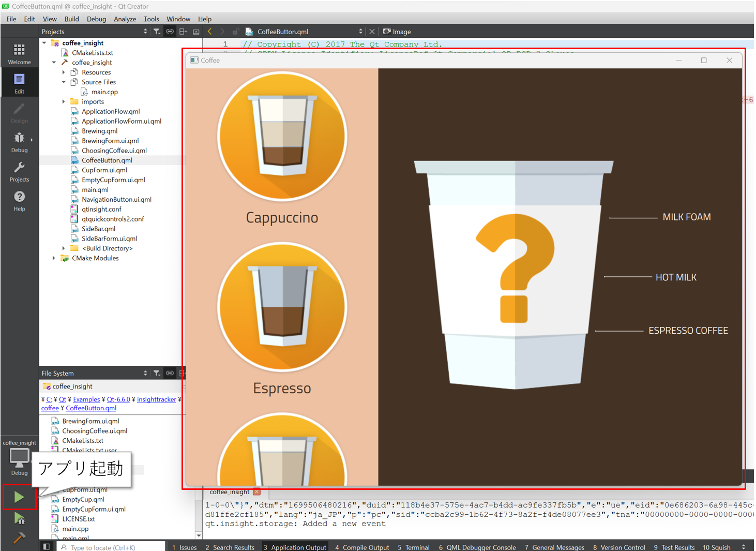Open Brewing.qml in the project tree
Viewport: 756px width, 551px height.
pos(99,131)
